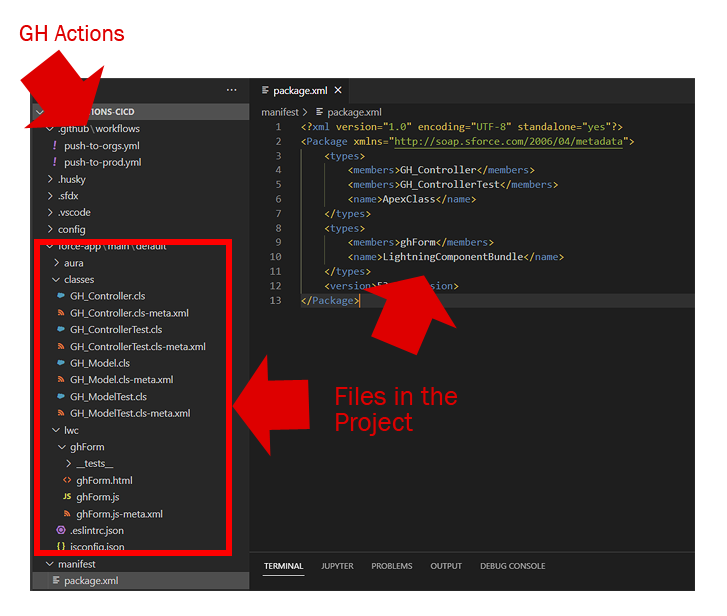Collapse the classes folder
This screenshot has height=616, width=727.
pyautogui.click(x=56, y=279)
